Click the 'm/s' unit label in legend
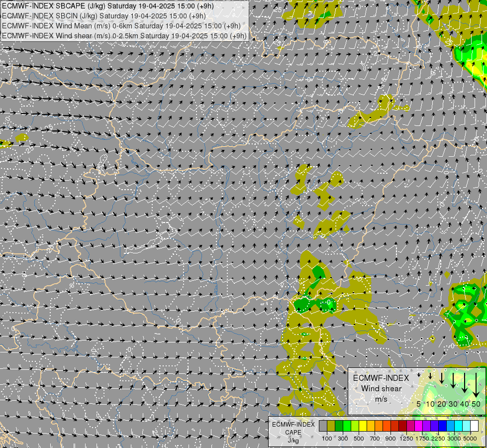The image size is (487, 448). pos(382,399)
